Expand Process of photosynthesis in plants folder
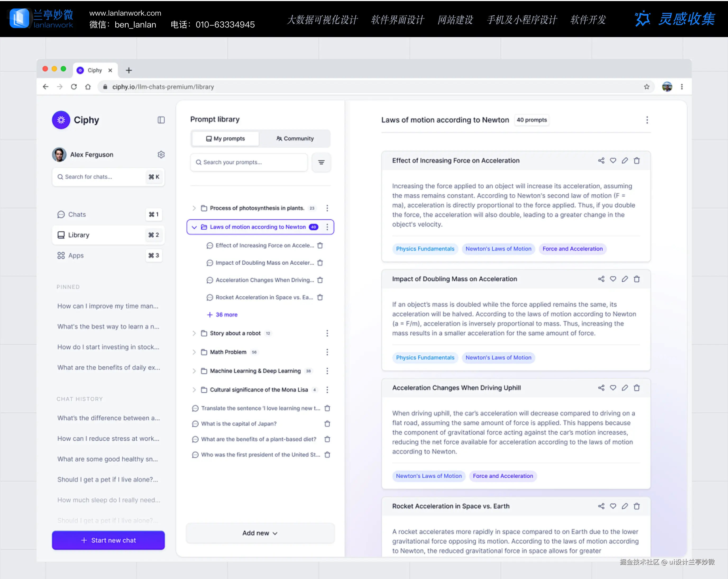This screenshot has height=579, width=728. [194, 208]
